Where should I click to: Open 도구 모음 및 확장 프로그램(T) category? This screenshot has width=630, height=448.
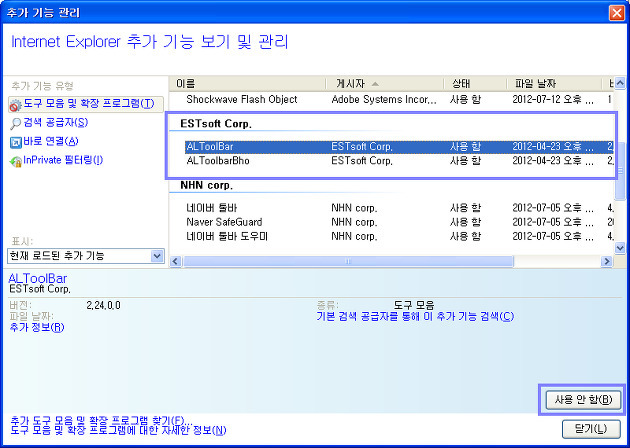coord(88,104)
